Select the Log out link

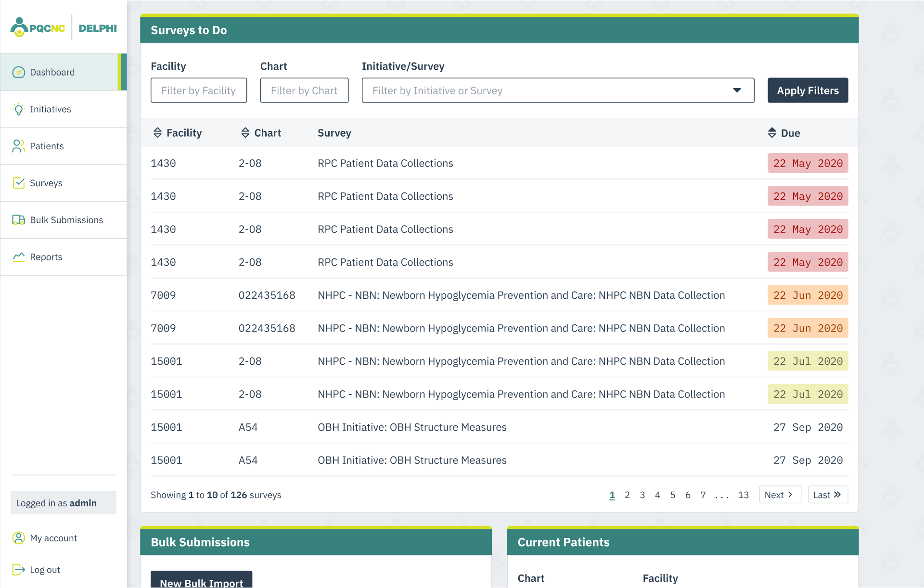[x=37, y=570]
